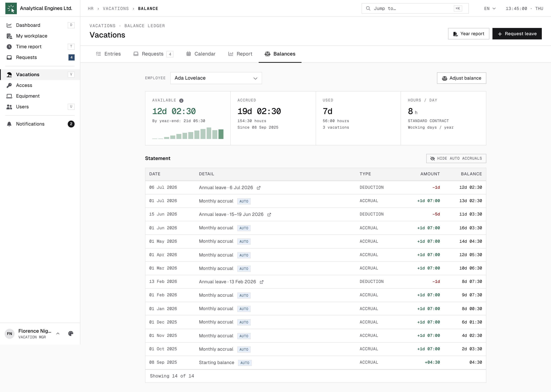Click Annual leave · 6 Jul 2026 detail
This screenshot has height=392, width=551.
(226, 188)
